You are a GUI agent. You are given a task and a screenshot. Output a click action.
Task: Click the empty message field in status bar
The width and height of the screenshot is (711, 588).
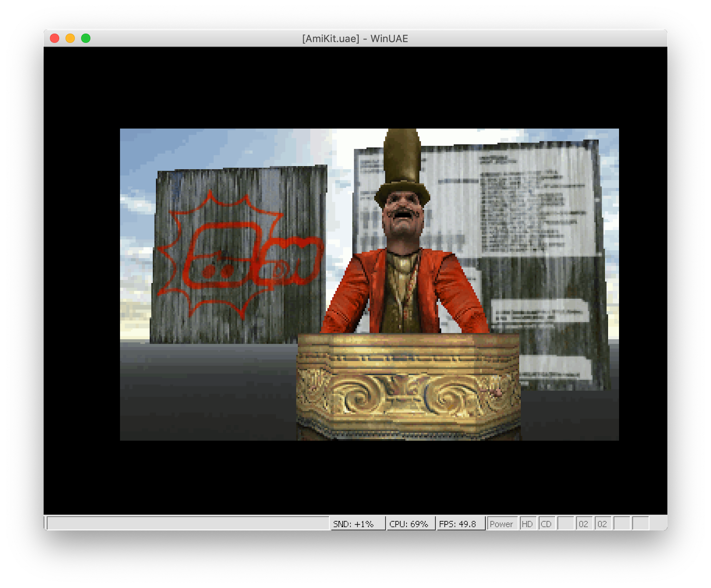click(188, 524)
